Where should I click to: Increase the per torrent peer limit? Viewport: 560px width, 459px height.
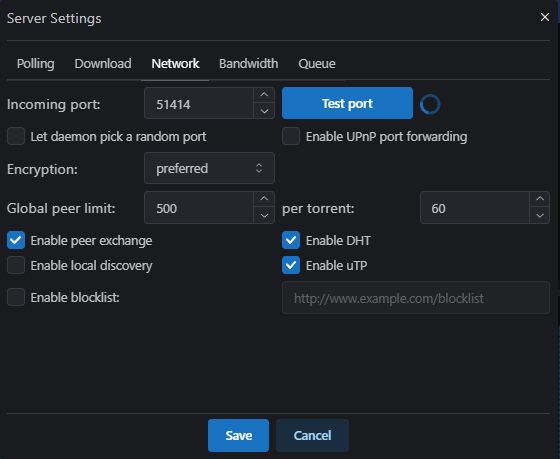pos(540,199)
